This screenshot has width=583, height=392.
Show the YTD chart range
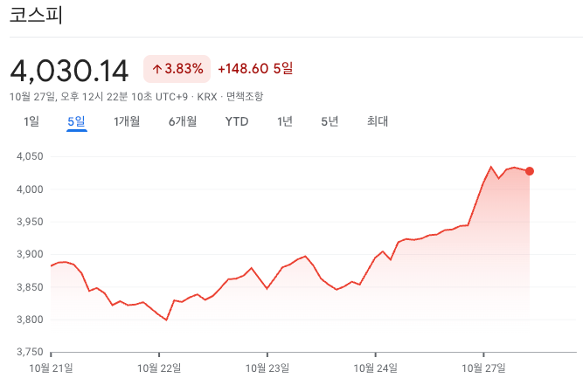[x=237, y=121]
